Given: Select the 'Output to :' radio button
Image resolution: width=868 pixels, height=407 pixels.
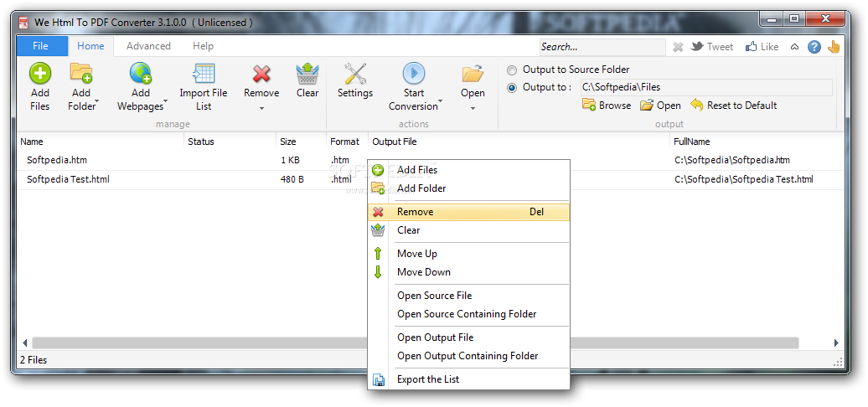Looking at the screenshot, I should (x=512, y=87).
